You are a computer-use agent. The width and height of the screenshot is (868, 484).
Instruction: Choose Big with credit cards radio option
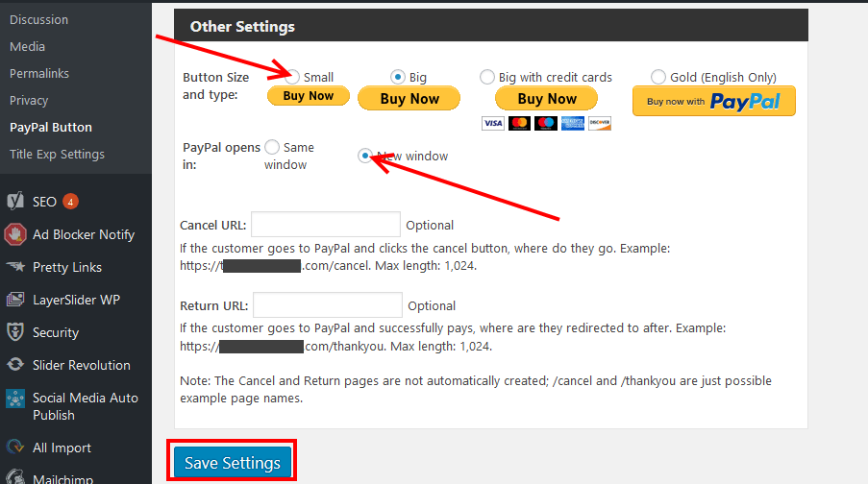[x=487, y=77]
